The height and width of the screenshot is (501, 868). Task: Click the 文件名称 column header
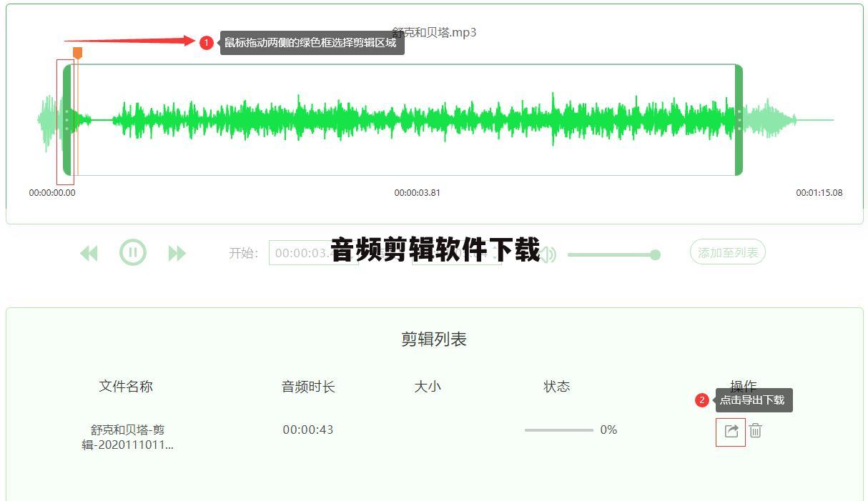(x=126, y=387)
